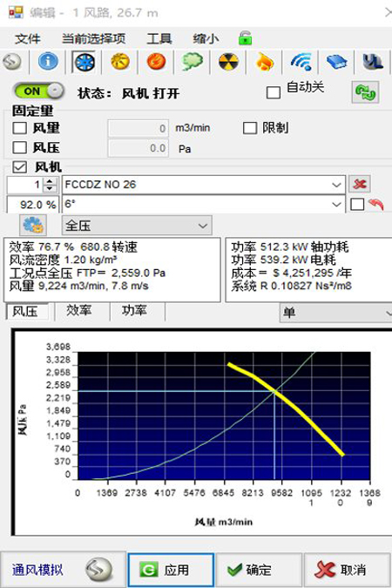Open the 全压 pressure type dropdown

click(x=137, y=226)
